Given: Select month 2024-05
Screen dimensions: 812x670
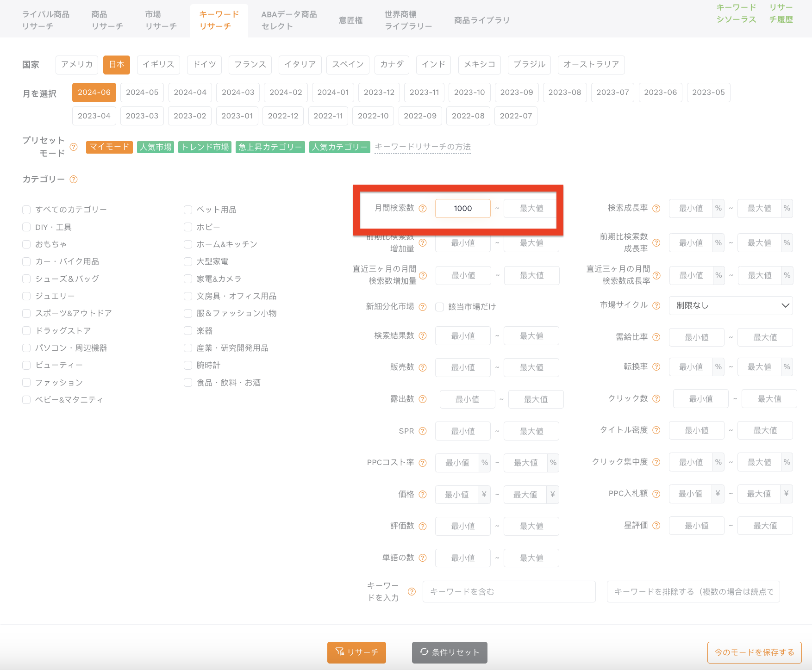Looking at the screenshot, I should (x=142, y=93).
